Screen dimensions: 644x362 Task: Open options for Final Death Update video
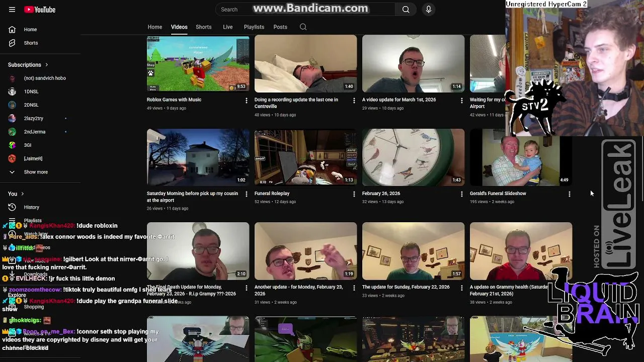pos(246,288)
